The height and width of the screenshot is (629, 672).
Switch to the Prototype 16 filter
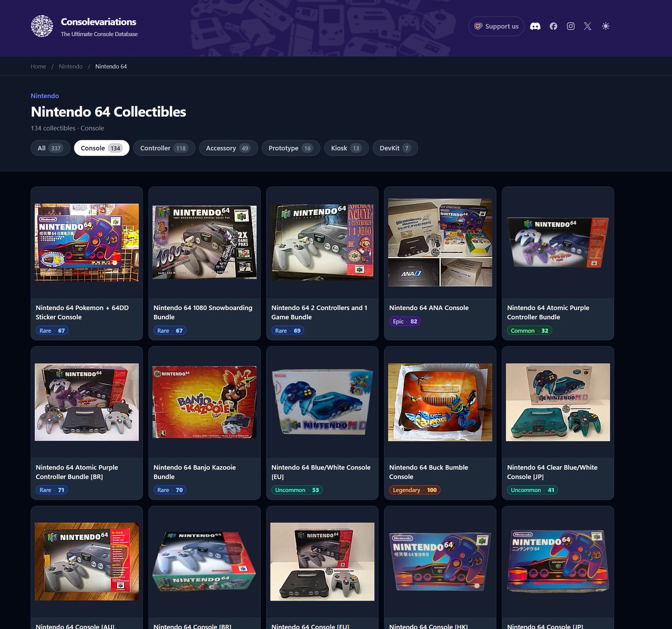291,148
